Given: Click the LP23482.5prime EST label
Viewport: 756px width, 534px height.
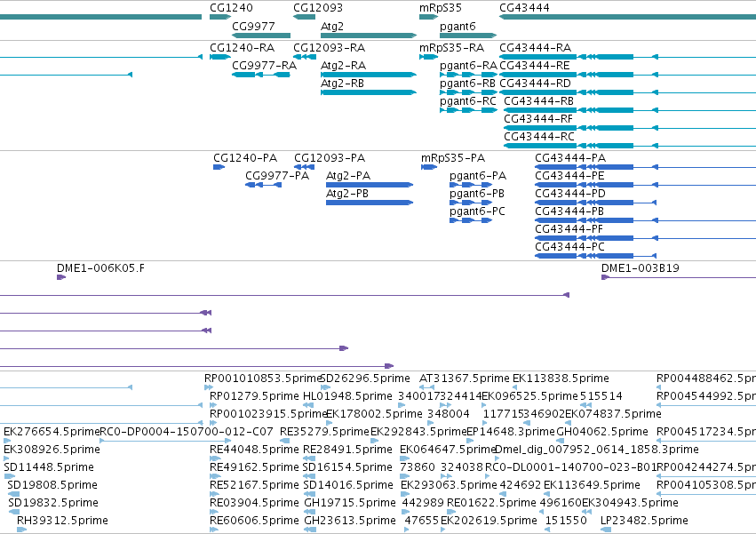Looking at the screenshot, I should pos(644,521).
